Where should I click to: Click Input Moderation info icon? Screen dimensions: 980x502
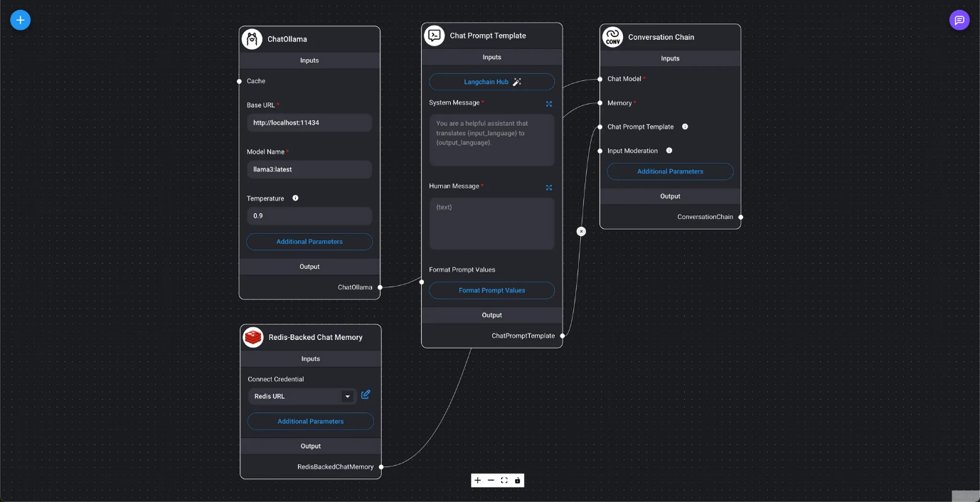click(x=669, y=151)
